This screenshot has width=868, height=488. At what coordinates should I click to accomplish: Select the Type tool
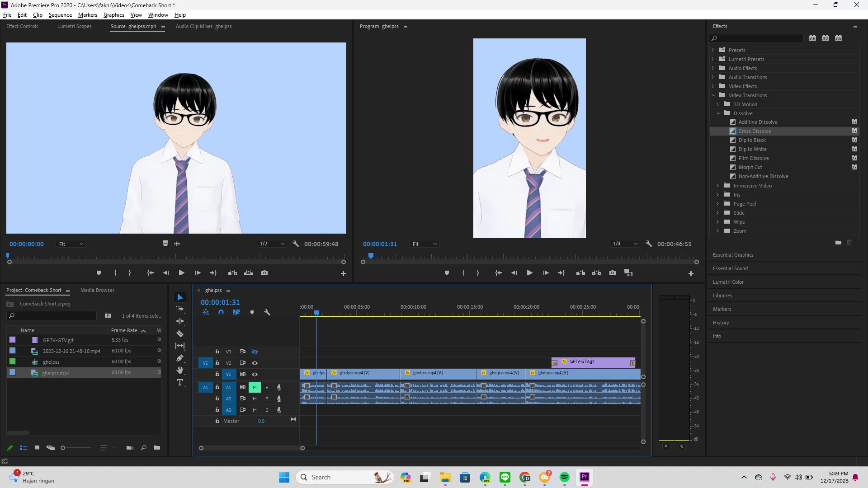tap(180, 382)
